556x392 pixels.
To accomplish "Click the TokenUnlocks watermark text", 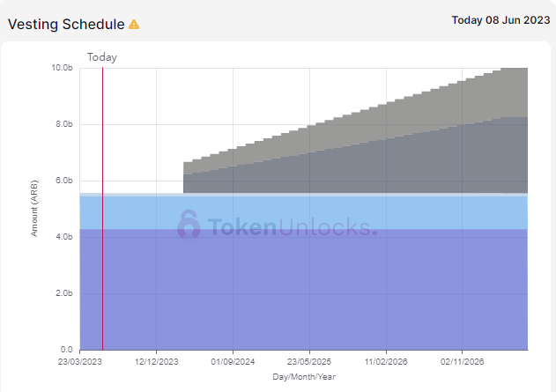I will [x=291, y=227].
